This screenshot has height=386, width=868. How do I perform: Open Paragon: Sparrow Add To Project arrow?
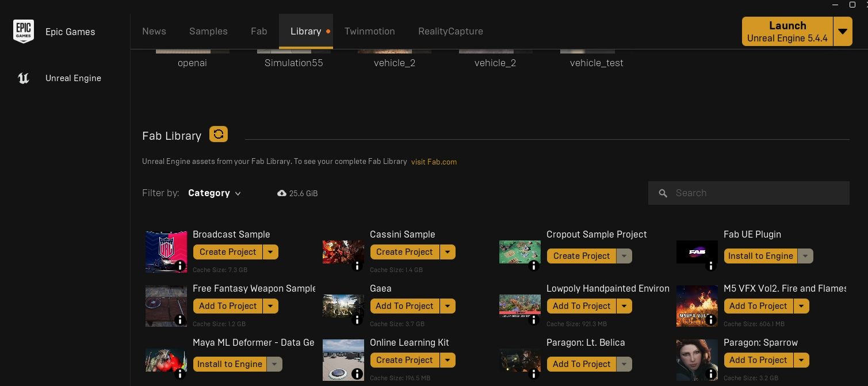click(x=802, y=360)
